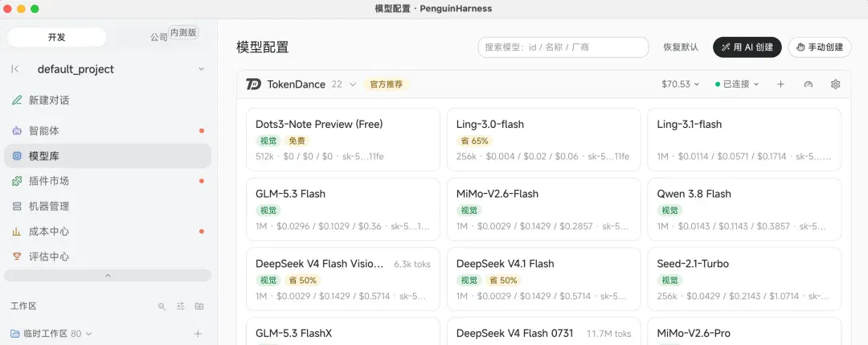Screen dimensions: 868x345
Task: Focus the 搜索模型 search field
Action: (x=563, y=47)
